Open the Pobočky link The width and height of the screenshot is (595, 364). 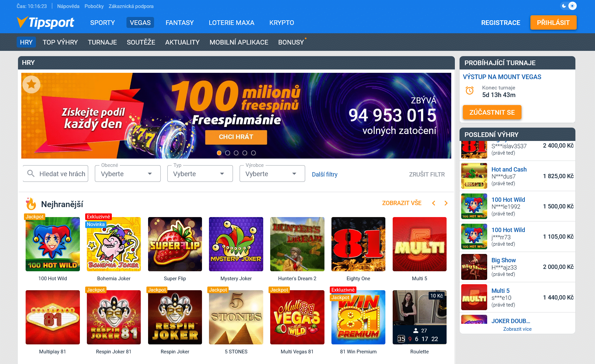94,6
